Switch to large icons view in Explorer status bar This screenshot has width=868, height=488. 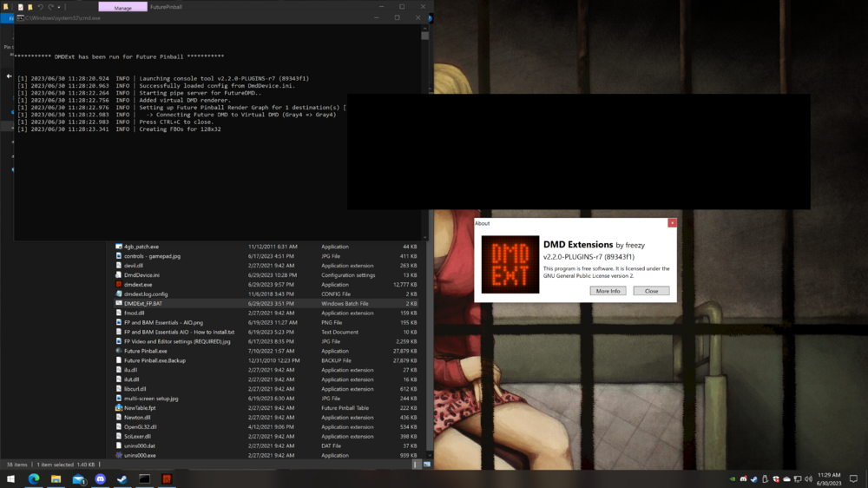coord(427,465)
